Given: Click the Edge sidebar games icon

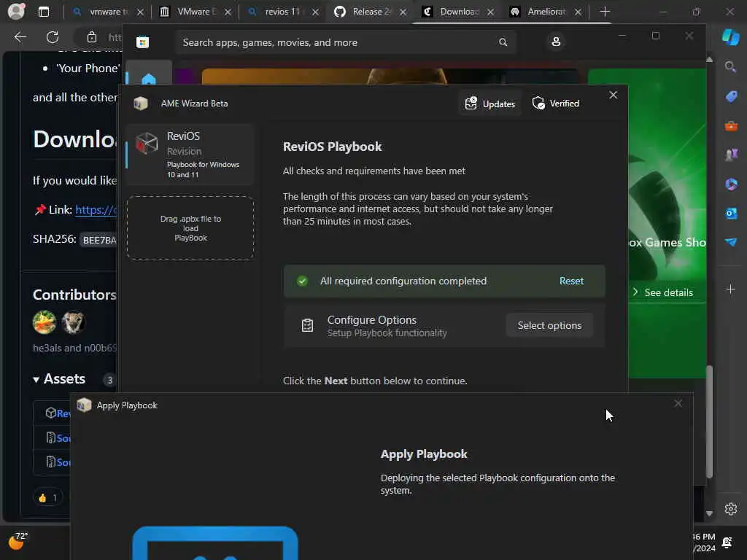Looking at the screenshot, I should [731, 155].
